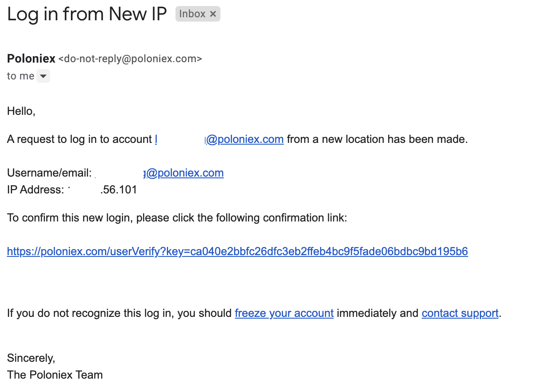The image size is (542, 392).
Task: Click the 'Sincerely,' closing line
Action: click(x=31, y=358)
